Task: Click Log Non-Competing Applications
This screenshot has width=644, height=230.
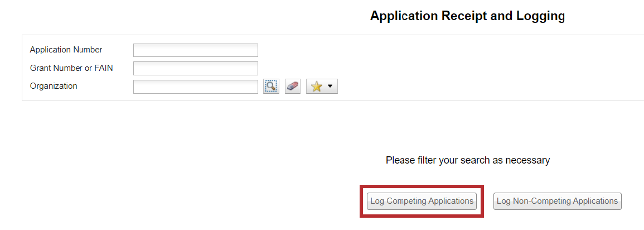Action: point(557,201)
